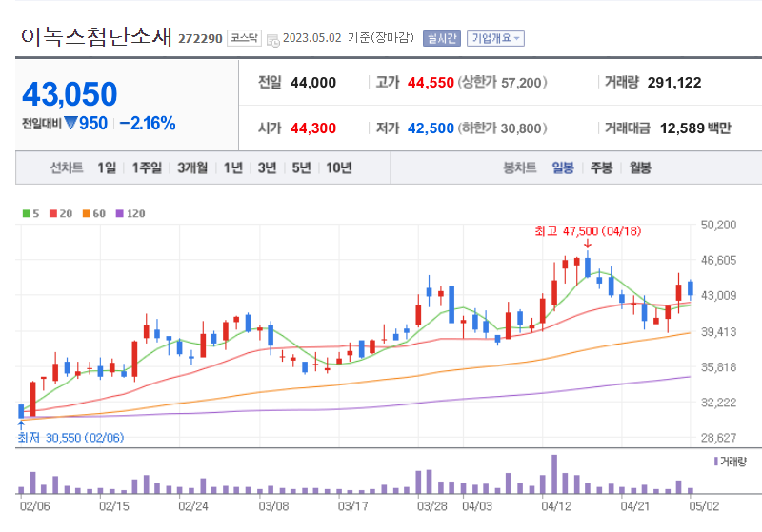Select the 1주일 line chart tab

click(x=147, y=167)
